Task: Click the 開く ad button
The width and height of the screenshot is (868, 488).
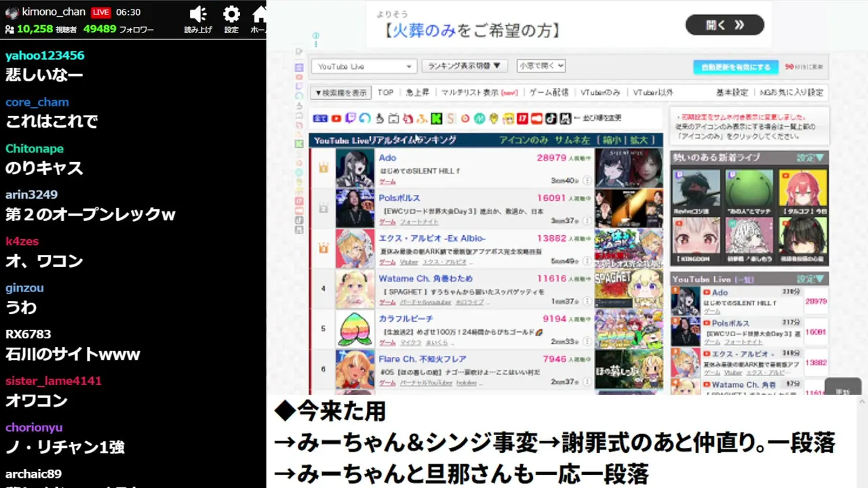Action: 724,25
